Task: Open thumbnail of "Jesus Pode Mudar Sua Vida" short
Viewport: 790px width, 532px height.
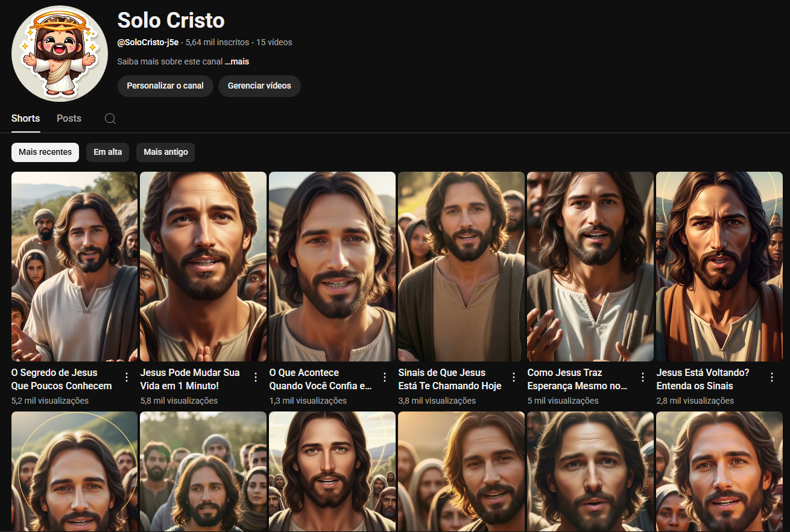Action: coord(203,266)
